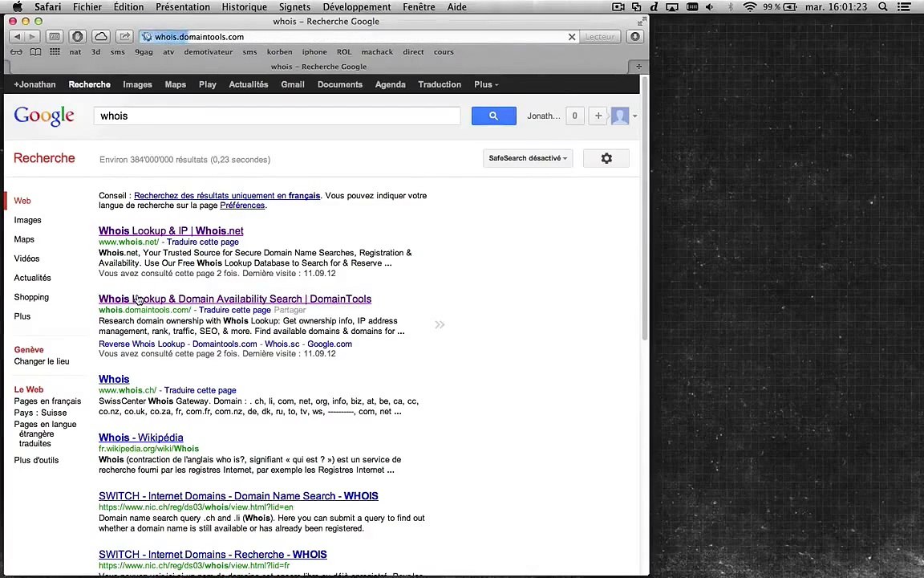
Task: Expand the Plus dropdown in Google black bar
Action: (486, 84)
